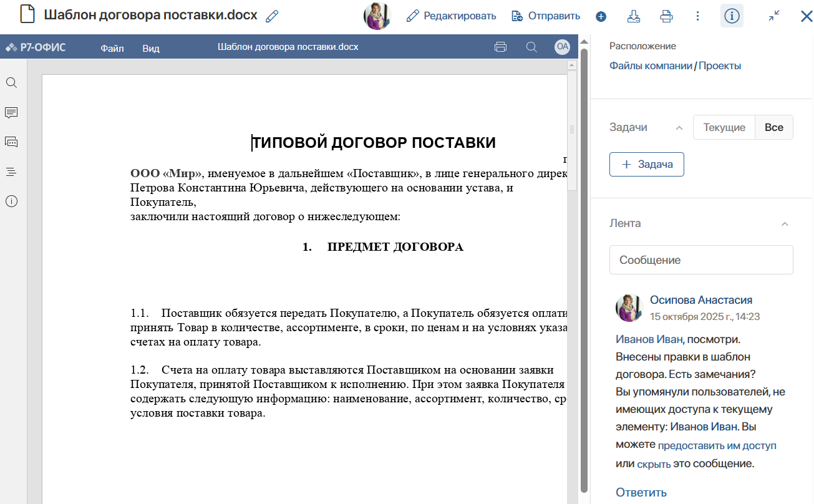Collapse the Лента section
This screenshot has height=504, width=814.
[785, 224]
